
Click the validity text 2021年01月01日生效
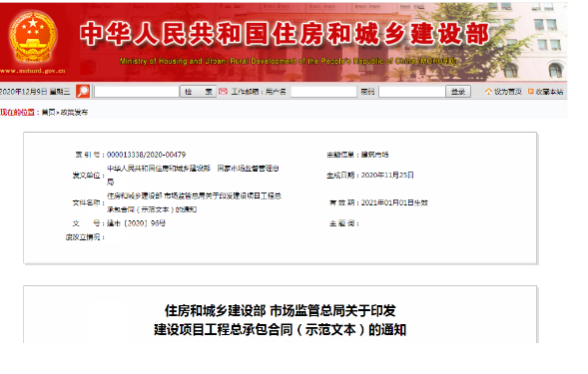tap(394, 202)
